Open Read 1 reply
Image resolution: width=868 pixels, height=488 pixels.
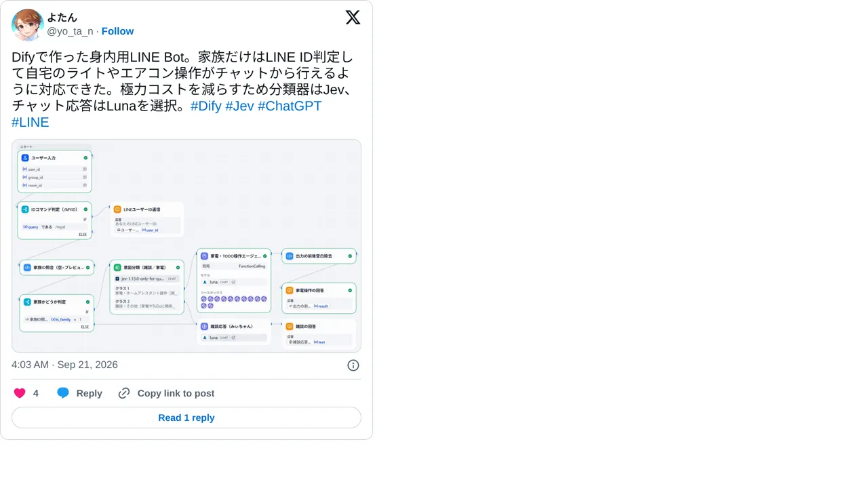click(186, 418)
